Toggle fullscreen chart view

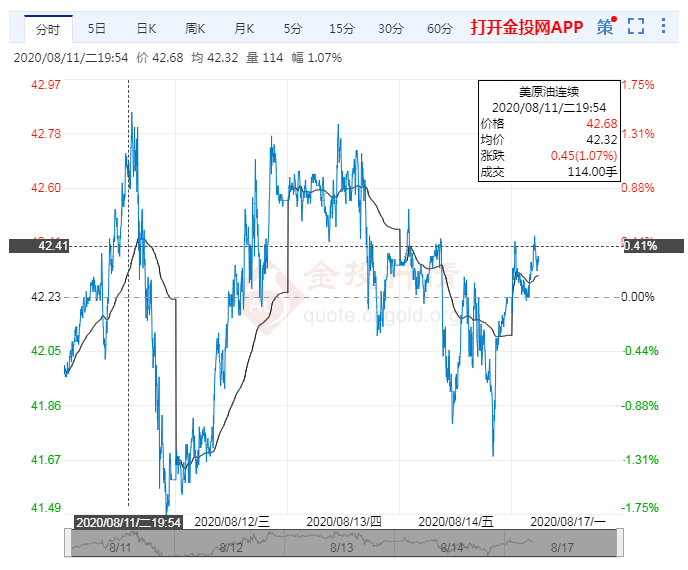pos(636,27)
